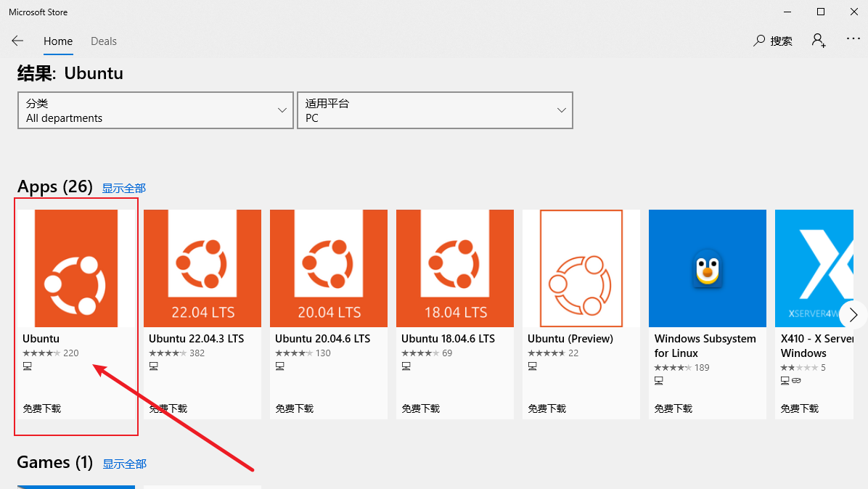Click 免费下载 under Ubuntu (Preview)
The width and height of the screenshot is (868, 489).
(x=547, y=408)
